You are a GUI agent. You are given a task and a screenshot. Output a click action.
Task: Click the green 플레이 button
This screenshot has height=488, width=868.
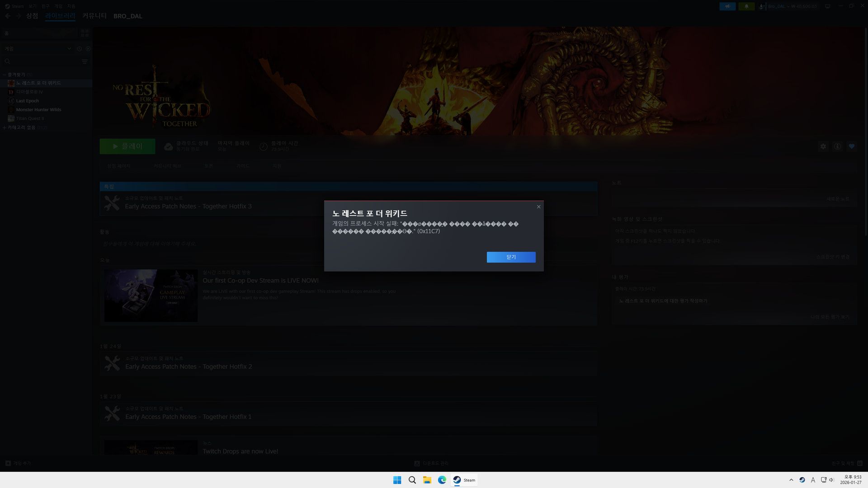coord(127,146)
